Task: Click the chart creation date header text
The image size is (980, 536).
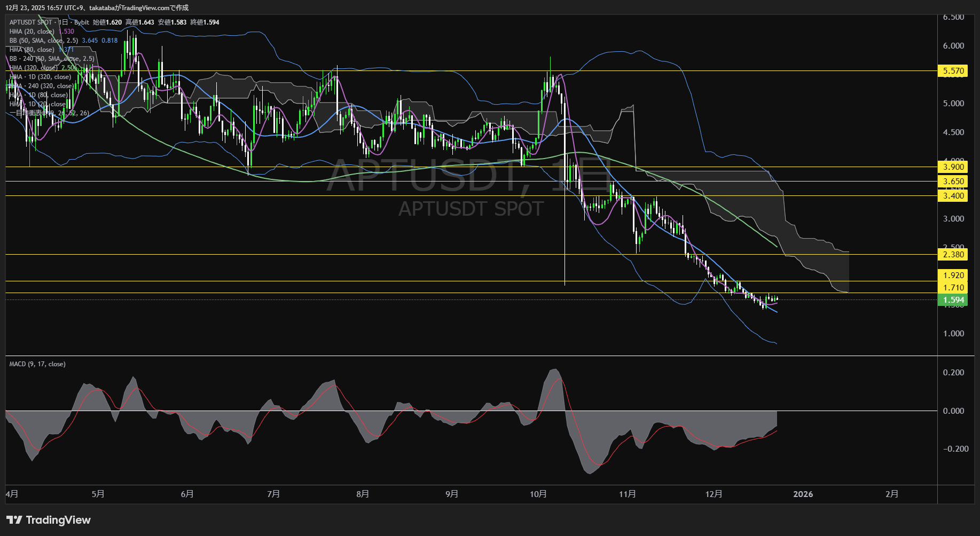Action: tap(97, 8)
